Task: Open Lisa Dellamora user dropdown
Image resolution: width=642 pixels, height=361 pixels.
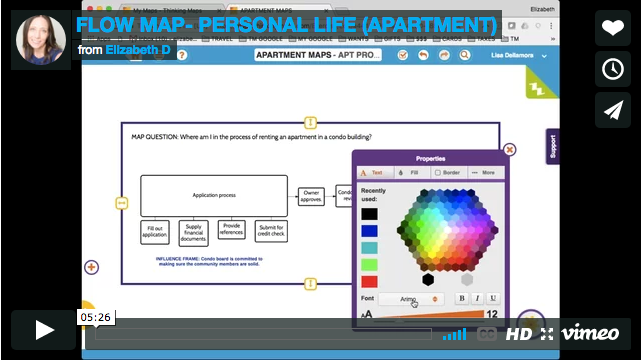Action: point(519,55)
